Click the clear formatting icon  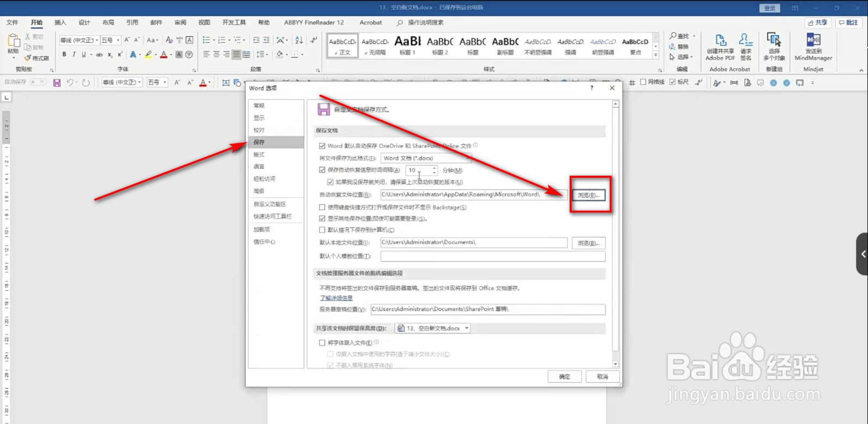tap(169, 40)
